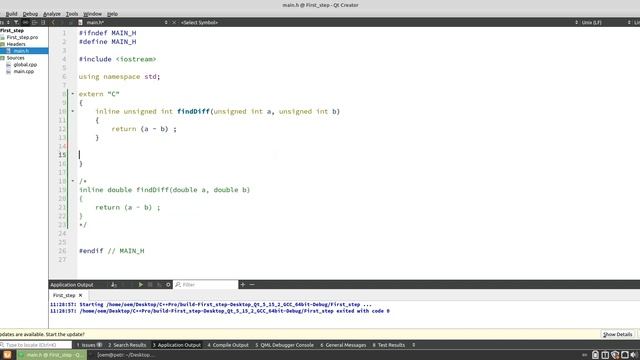640x360 pixels.
Task: Click the notifications tray icon
Action: 625,355
